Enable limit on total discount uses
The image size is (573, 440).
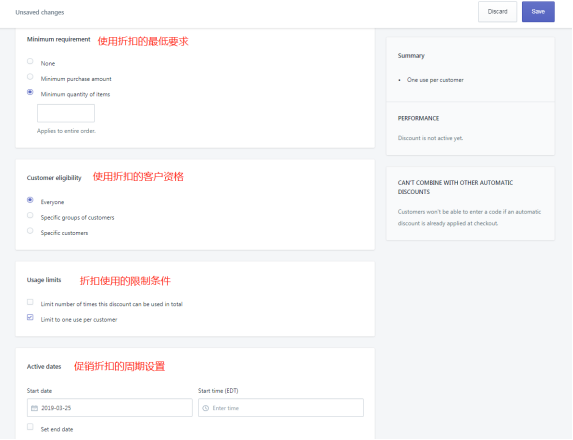tap(30, 302)
